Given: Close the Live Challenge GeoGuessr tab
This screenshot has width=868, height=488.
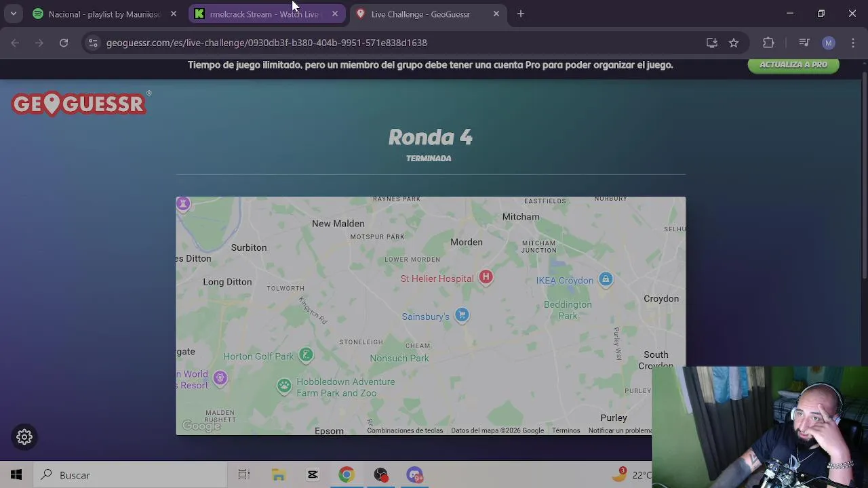Looking at the screenshot, I should (x=496, y=14).
